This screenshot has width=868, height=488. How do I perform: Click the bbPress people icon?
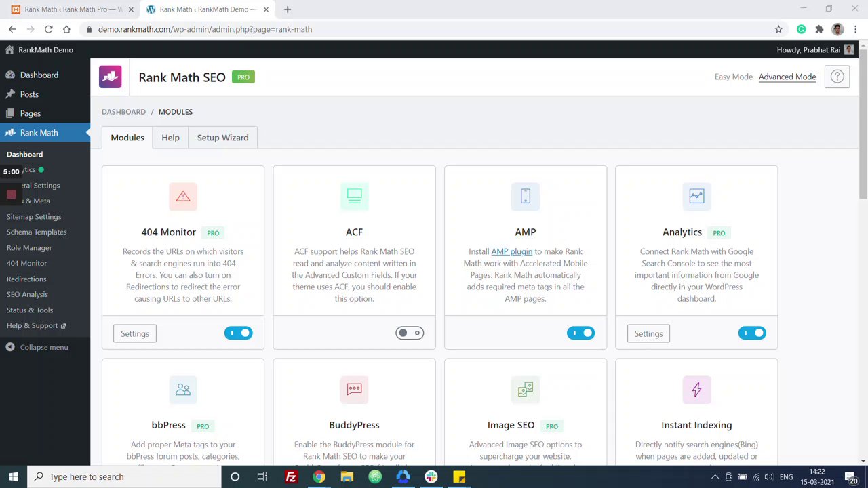[x=183, y=389]
